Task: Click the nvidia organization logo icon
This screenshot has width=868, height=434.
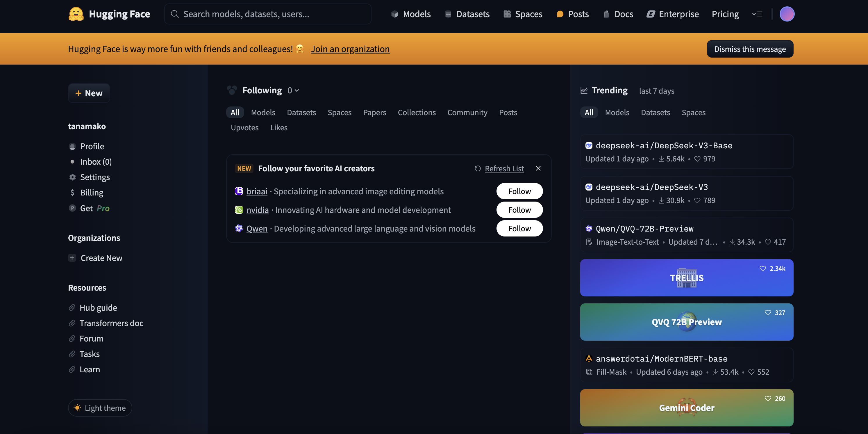Action: coord(239,210)
